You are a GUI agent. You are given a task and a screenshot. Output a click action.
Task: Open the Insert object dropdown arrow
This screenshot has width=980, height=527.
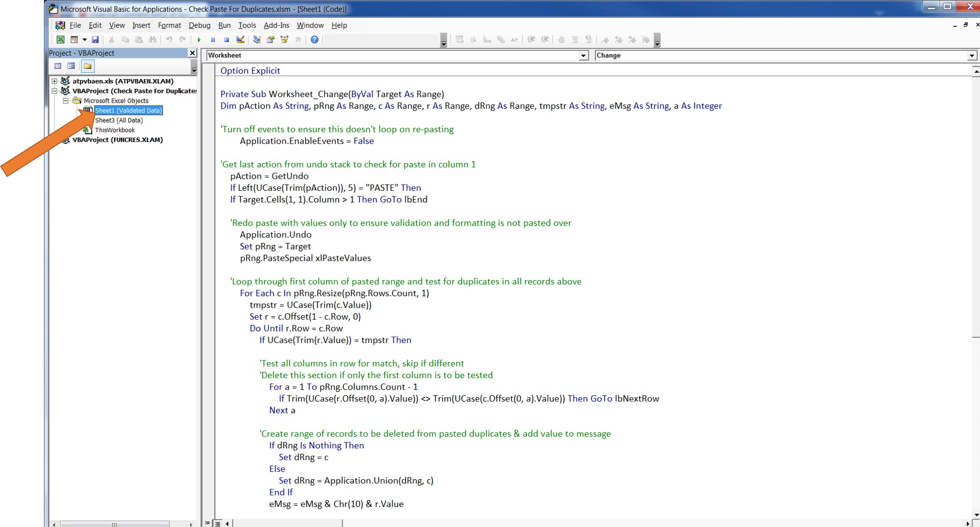[x=84, y=40]
